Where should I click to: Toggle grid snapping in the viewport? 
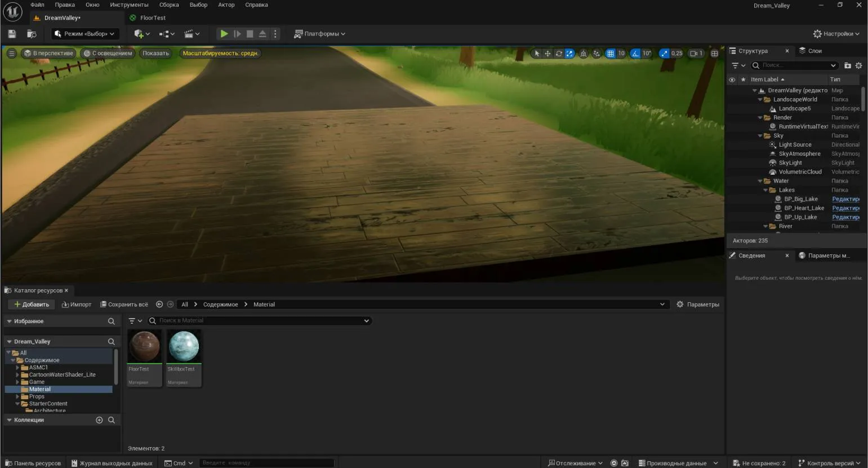[610, 54]
